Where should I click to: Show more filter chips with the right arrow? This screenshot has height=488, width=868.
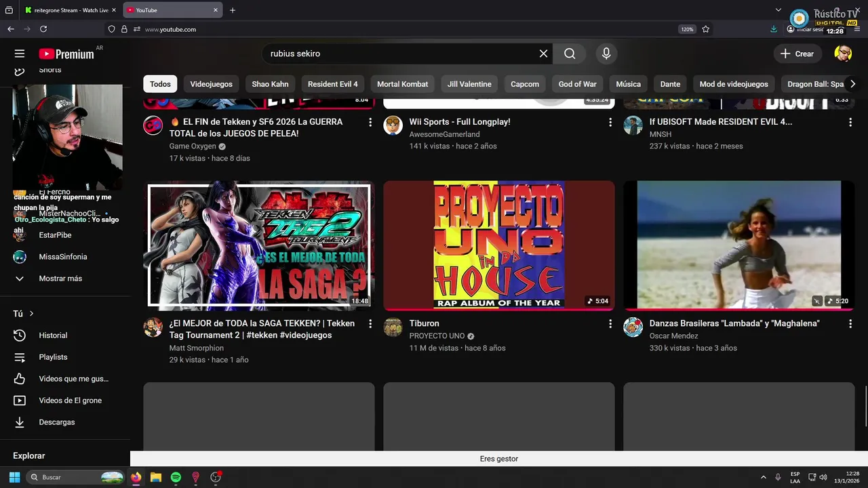coord(852,84)
